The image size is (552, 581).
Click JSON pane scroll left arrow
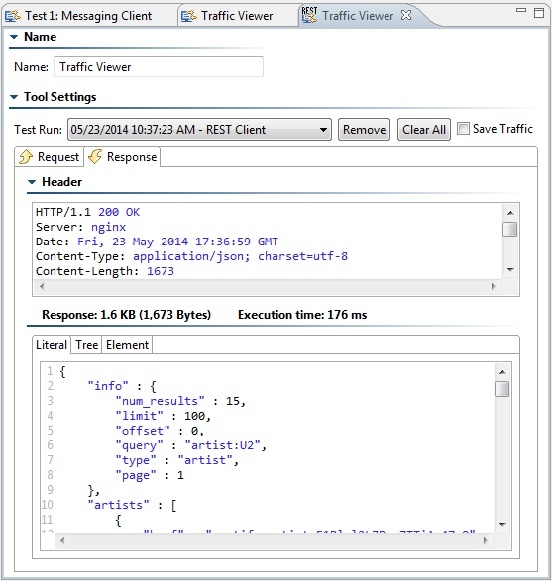click(x=62, y=541)
